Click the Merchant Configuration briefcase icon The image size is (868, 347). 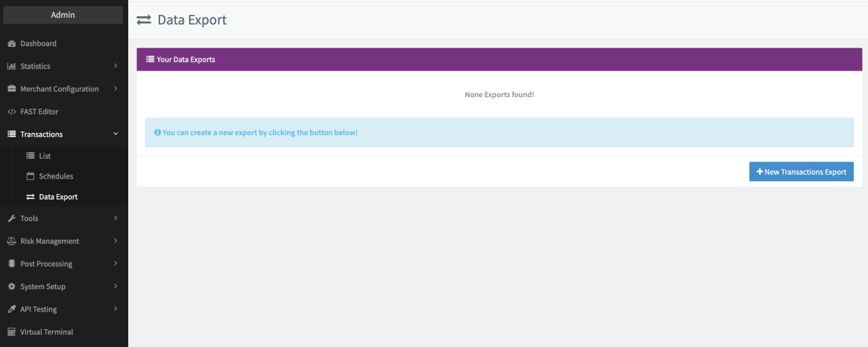[x=12, y=89]
